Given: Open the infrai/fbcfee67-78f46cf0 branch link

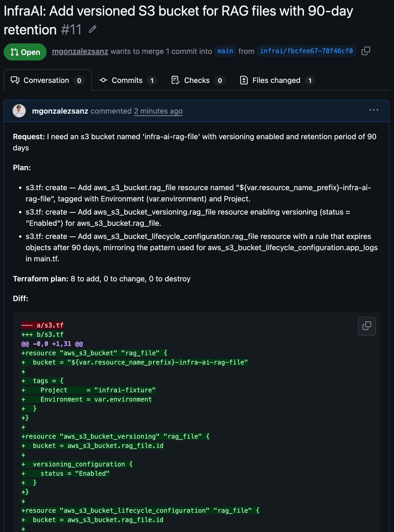Looking at the screenshot, I should pos(306,51).
